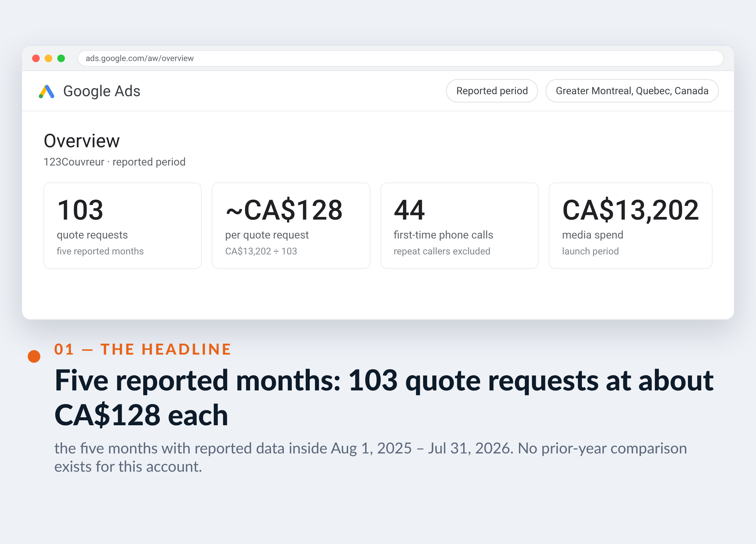Click the 'launch period' note
The width and height of the screenshot is (756, 544).
coord(590,251)
